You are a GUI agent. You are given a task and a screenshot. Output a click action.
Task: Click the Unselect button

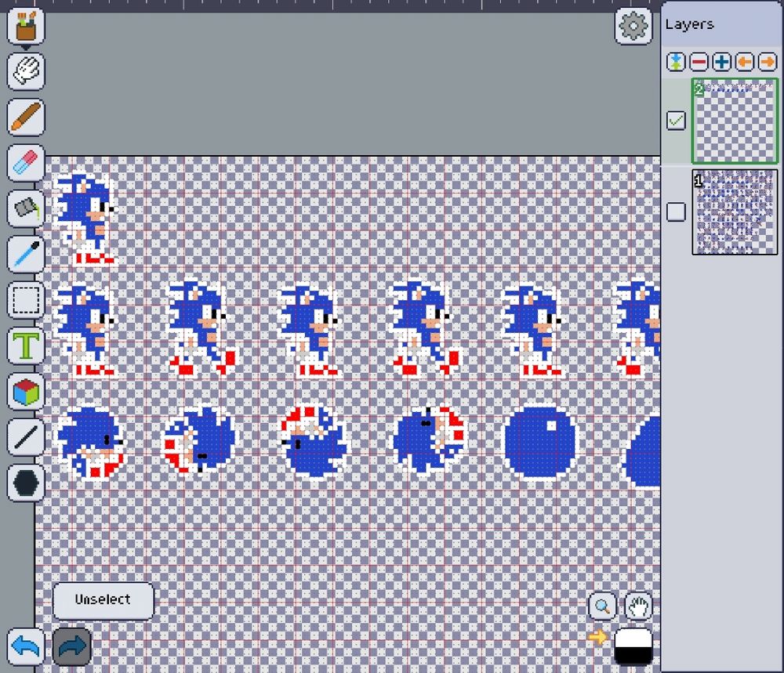[103, 601]
